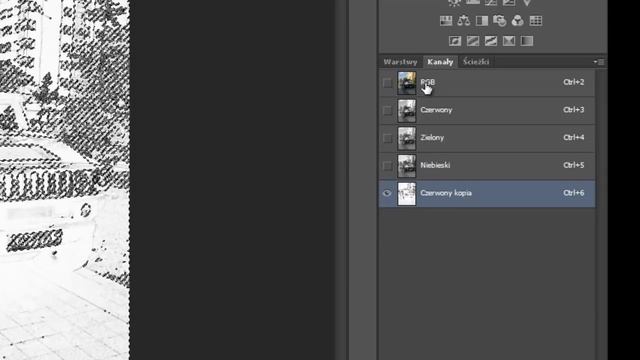640x360 pixels.
Task: Switch to the Ścieżki tab
Action: pos(476,62)
